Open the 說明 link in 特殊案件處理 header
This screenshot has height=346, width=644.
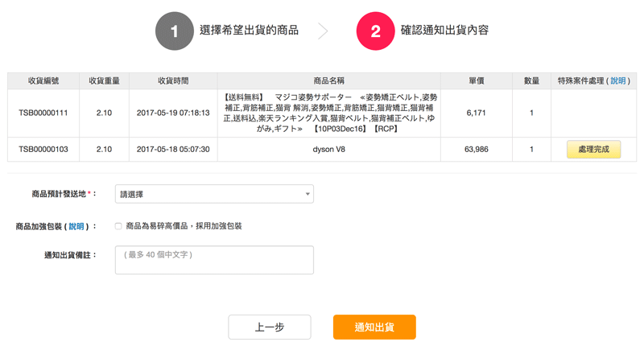(617, 80)
